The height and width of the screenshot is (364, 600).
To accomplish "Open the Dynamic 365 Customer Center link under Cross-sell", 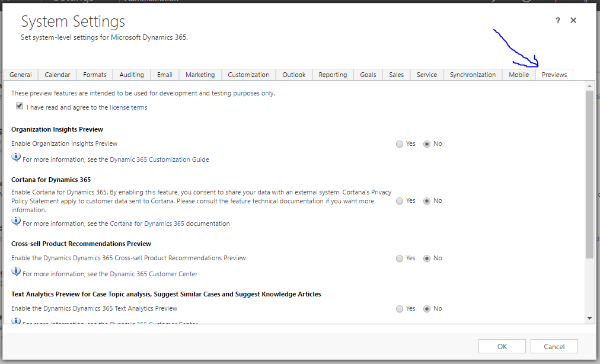I will (154, 274).
